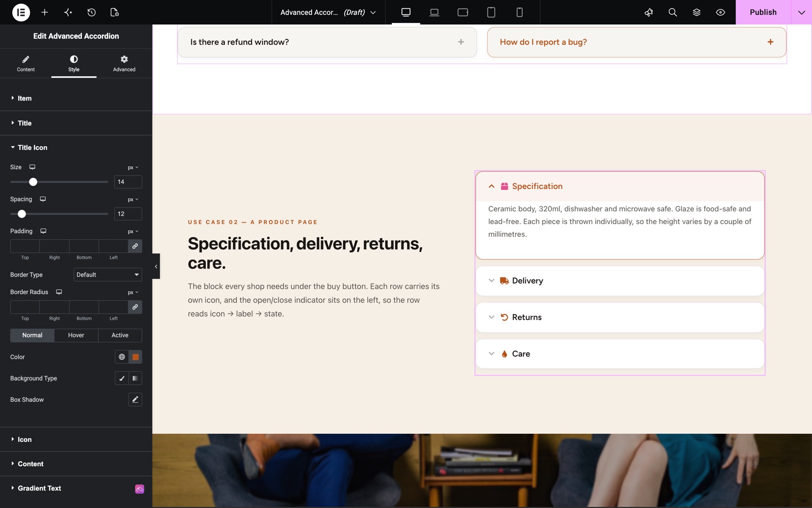Viewport: 812px width, 508px height.
Task: Preview changes with the eye icon
Action: point(720,12)
